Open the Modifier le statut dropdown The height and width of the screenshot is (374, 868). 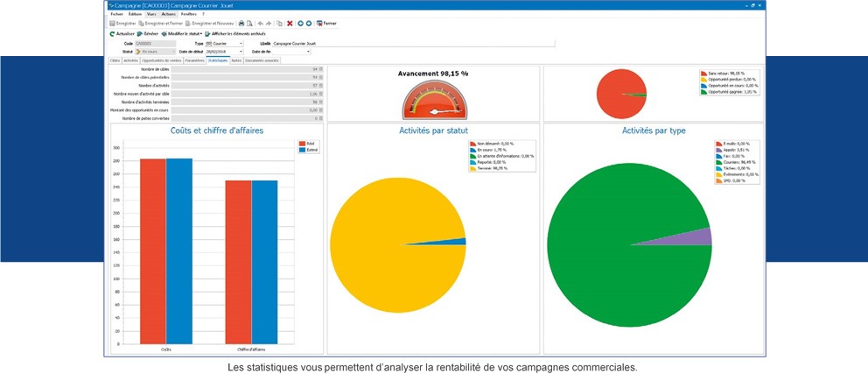(x=181, y=33)
